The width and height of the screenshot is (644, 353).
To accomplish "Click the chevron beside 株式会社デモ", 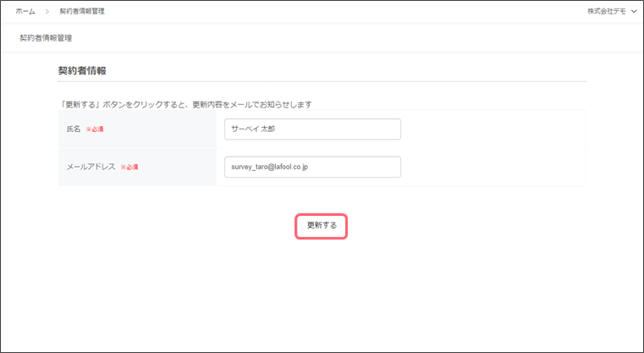I will [634, 12].
